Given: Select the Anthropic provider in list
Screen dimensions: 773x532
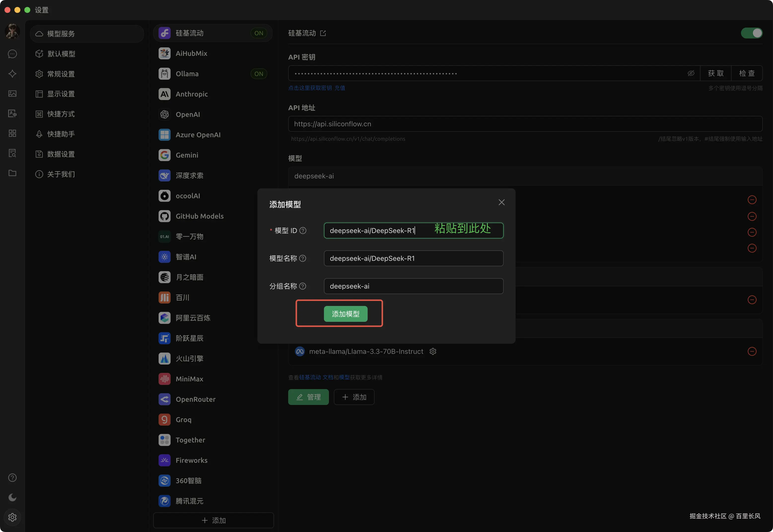Looking at the screenshot, I should pos(192,94).
